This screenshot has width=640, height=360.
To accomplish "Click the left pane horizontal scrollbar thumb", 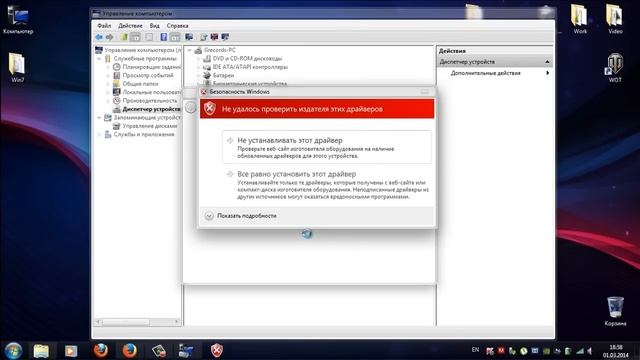I will tap(126, 322).
